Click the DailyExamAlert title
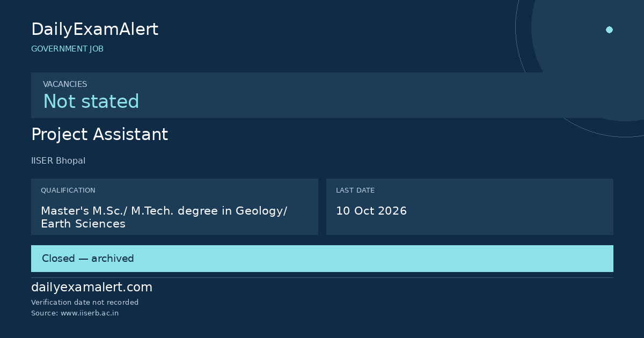Screen dimensions: 644x338 (94, 30)
